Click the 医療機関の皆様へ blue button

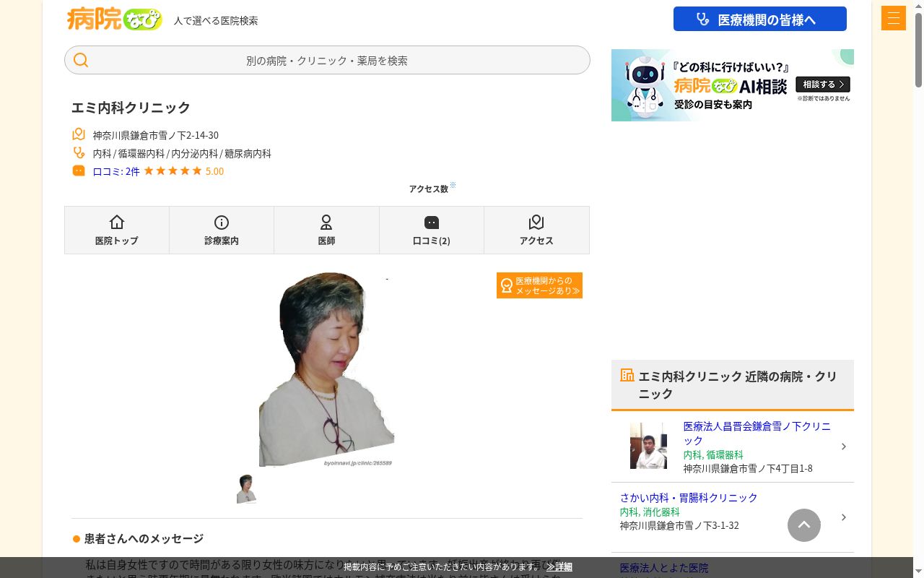[760, 19]
